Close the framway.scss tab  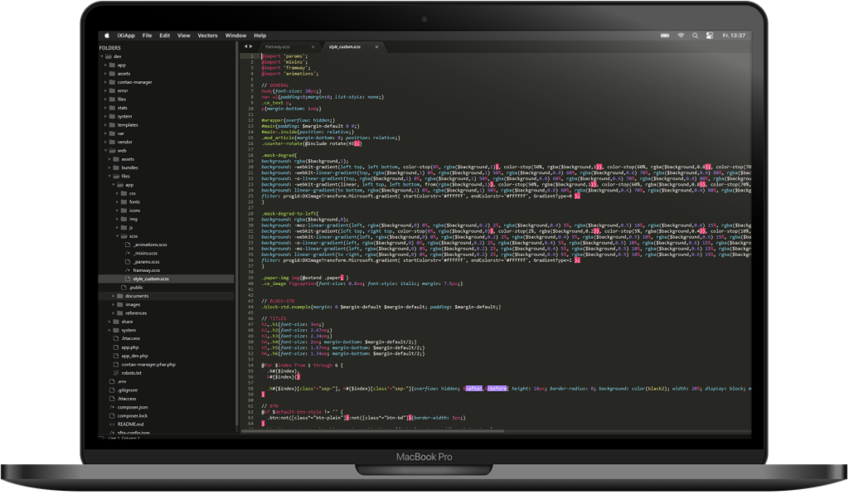[x=313, y=47]
